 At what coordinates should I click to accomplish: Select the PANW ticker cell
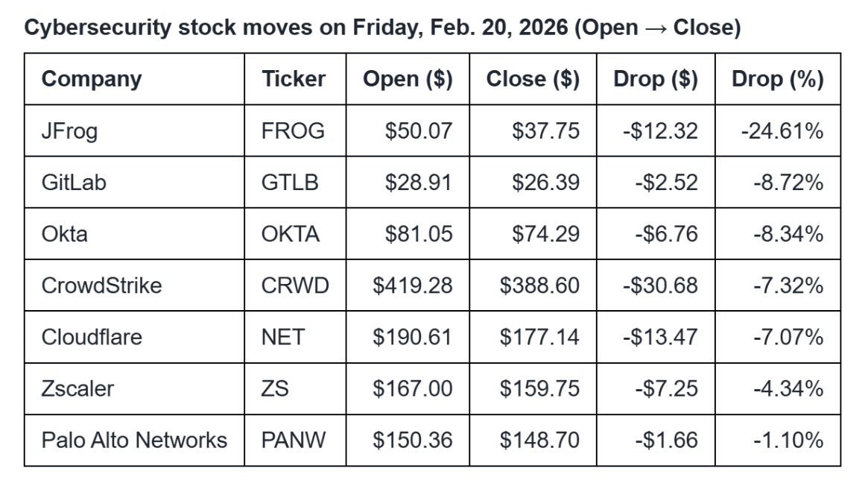point(294,440)
